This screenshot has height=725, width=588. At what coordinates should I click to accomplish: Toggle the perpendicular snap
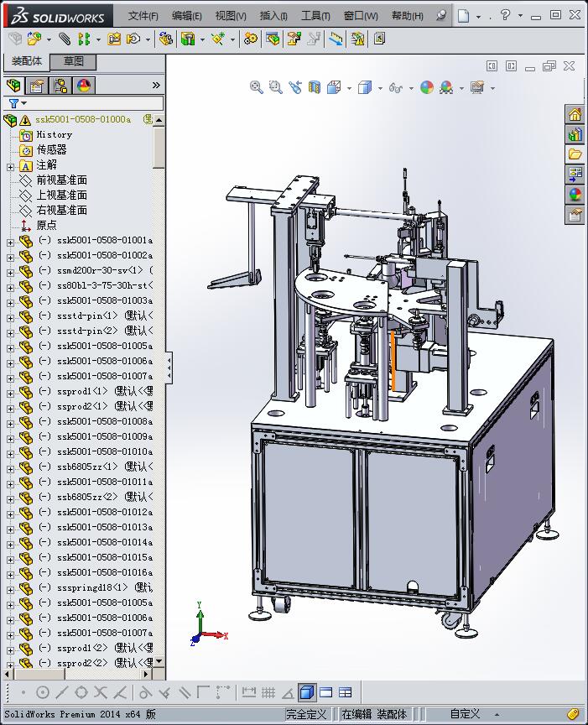pos(164,692)
